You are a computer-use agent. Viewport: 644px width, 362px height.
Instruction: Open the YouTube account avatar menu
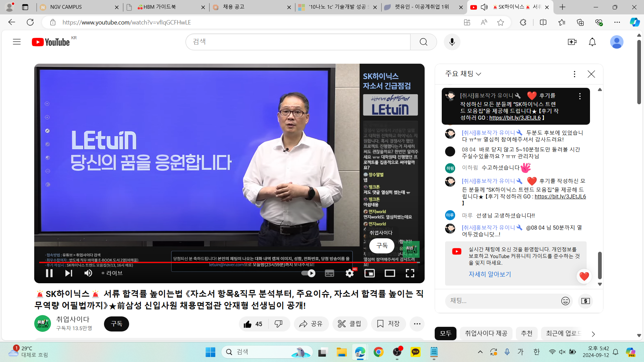[x=616, y=42]
